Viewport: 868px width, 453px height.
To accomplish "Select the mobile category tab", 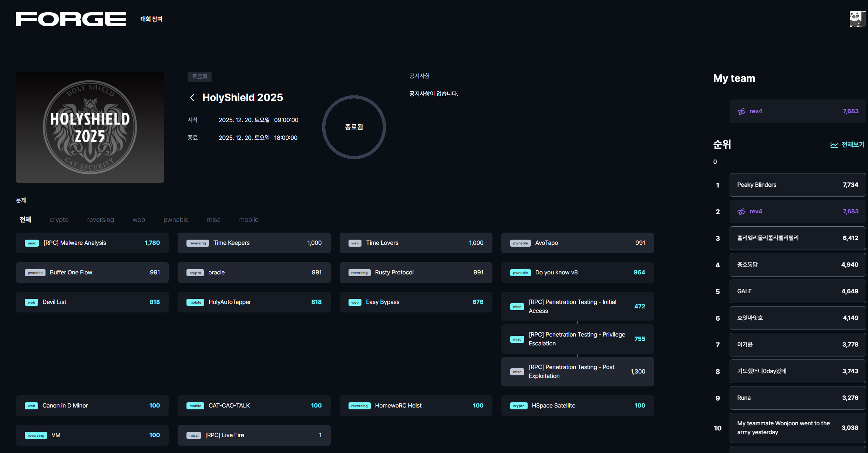I will pyautogui.click(x=249, y=220).
